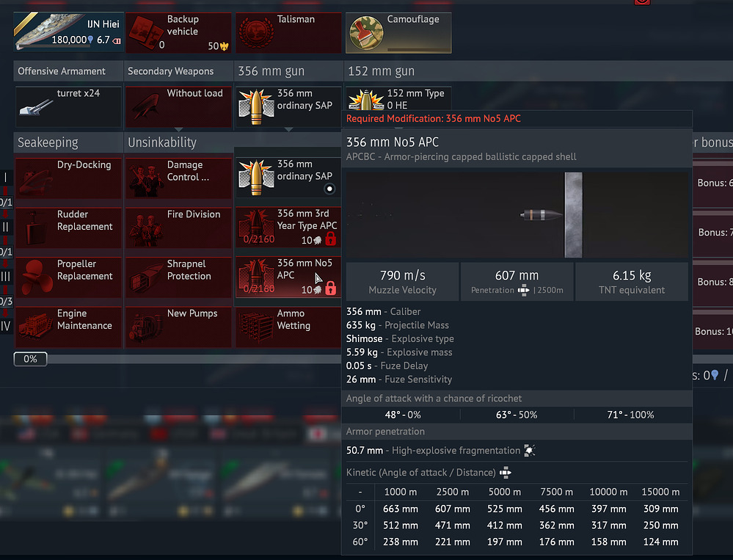Click the 607 mm Penetration stat
This screenshot has width=733, height=560.
(x=517, y=282)
